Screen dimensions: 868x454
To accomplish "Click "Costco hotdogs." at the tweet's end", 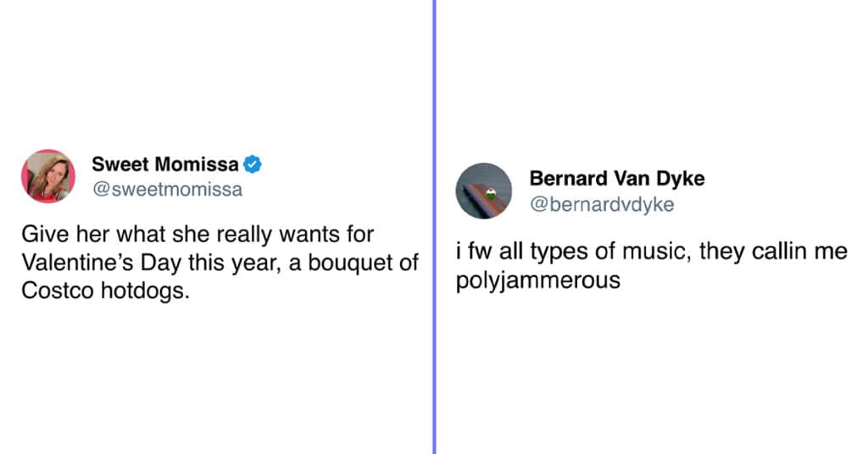I will pos(105,291).
